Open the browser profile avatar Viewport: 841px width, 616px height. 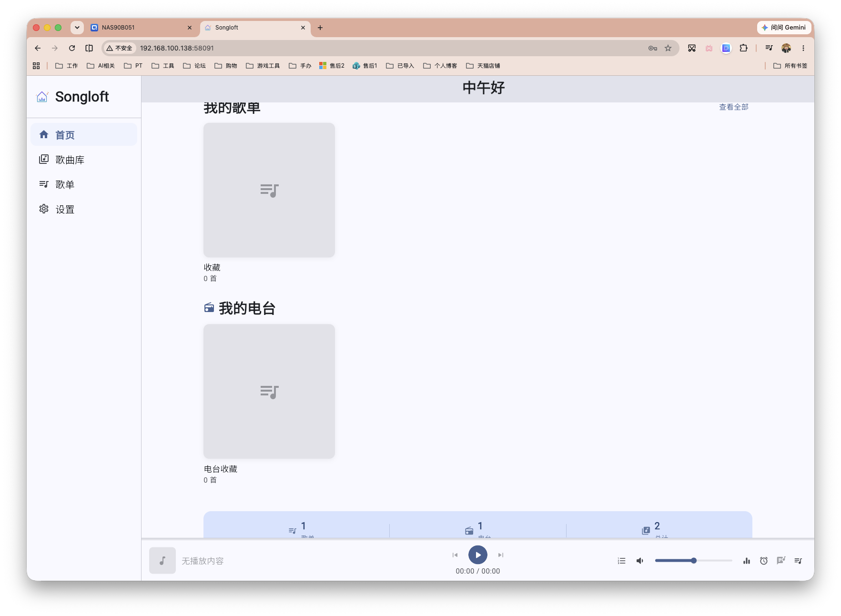click(x=786, y=48)
